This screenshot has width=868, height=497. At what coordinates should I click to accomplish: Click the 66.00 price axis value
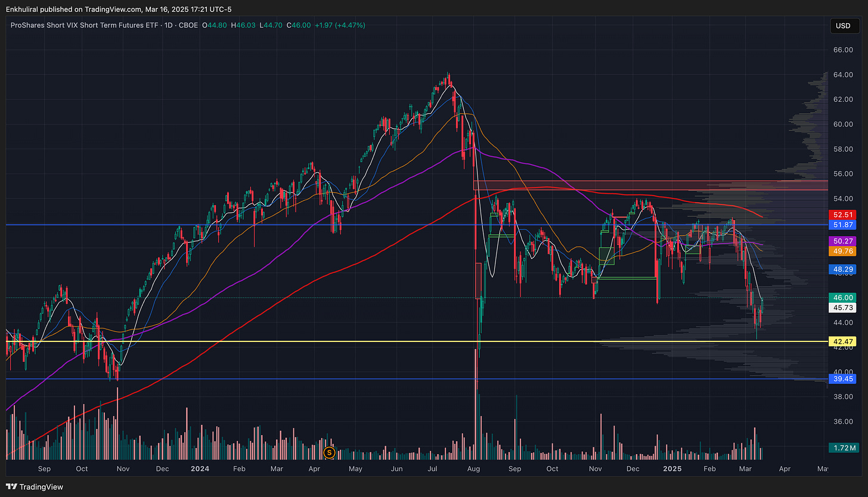842,50
